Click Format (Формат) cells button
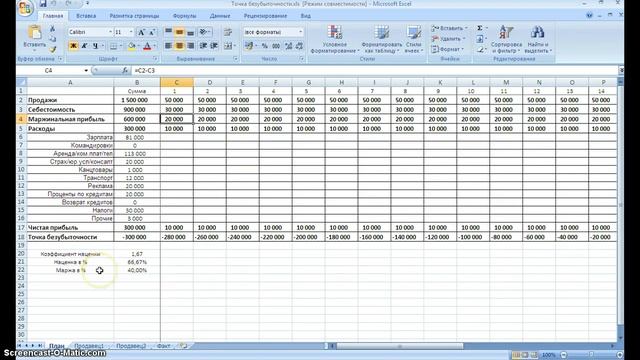Screen dimensions: 640x360 click(447, 49)
